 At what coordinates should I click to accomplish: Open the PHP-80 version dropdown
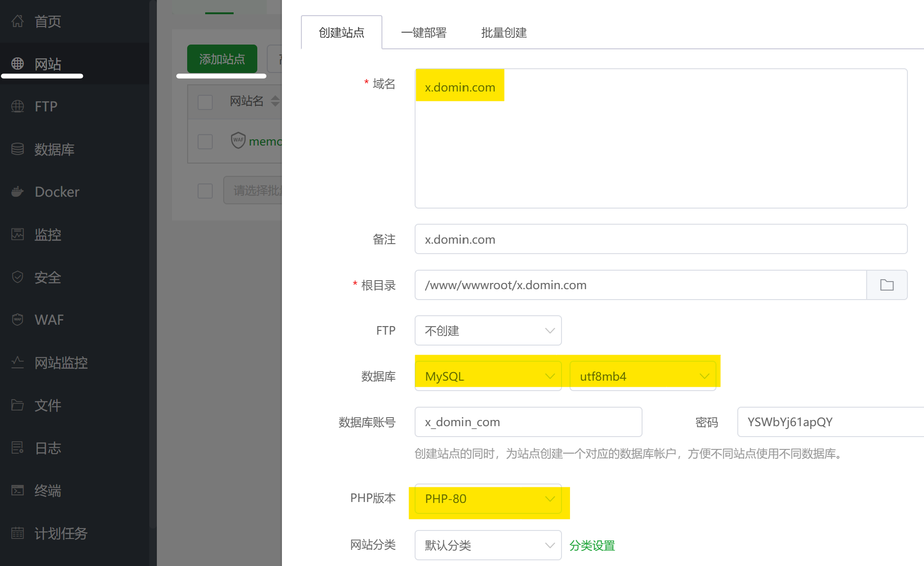[488, 499]
